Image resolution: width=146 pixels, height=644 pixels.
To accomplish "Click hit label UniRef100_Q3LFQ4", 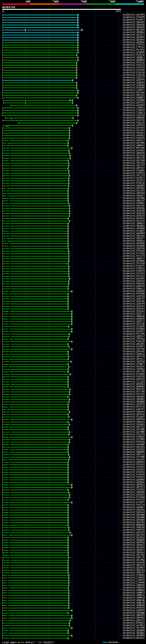I will click(x=133, y=156).
